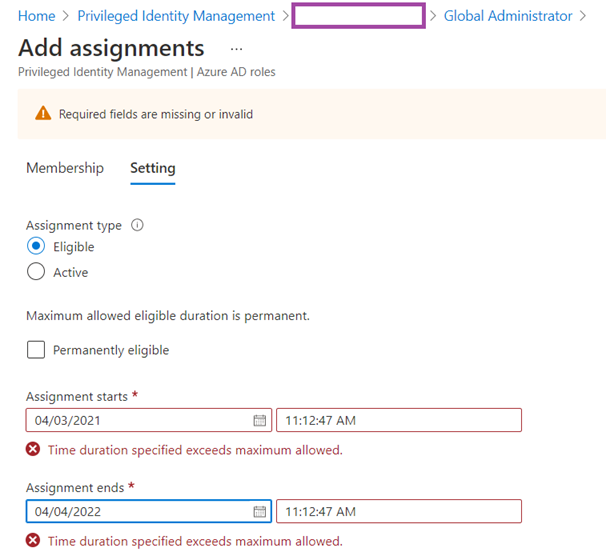Click the 'Assignment starts' field label

click(77, 397)
